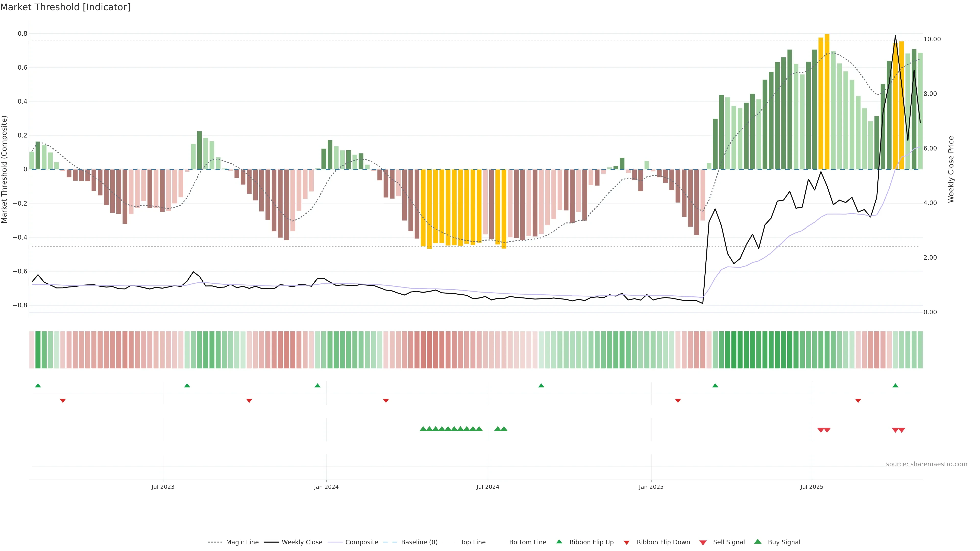Click the tallest yellow bar near Jul 2025
This screenshot has width=980, height=551.
(x=827, y=102)
